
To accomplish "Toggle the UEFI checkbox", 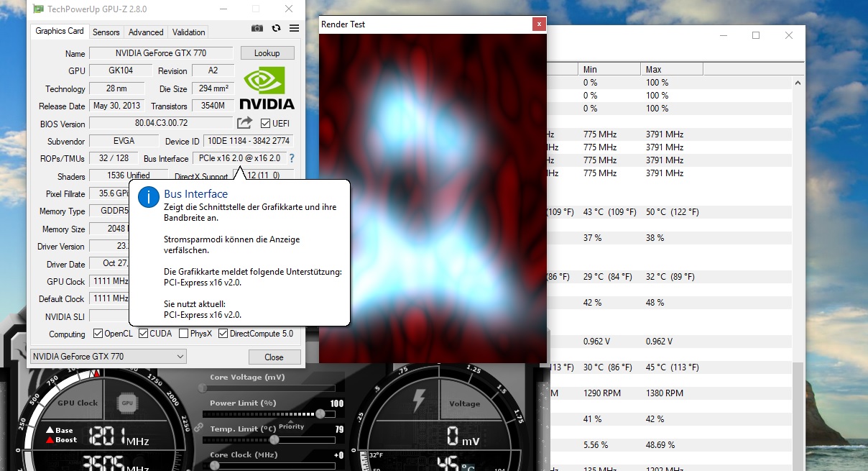I will tap(265, 124).
